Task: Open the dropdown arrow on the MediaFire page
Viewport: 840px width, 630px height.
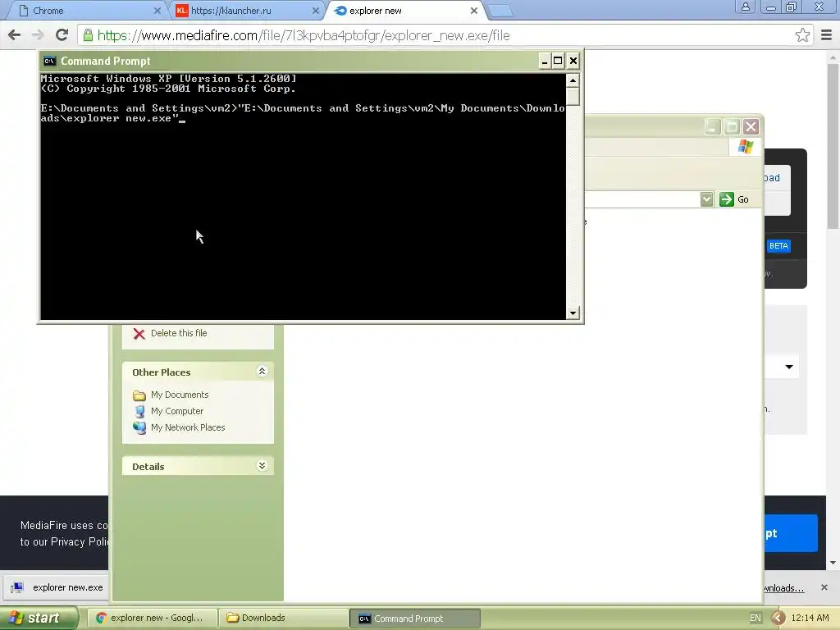Action: (x=789, y=367)
